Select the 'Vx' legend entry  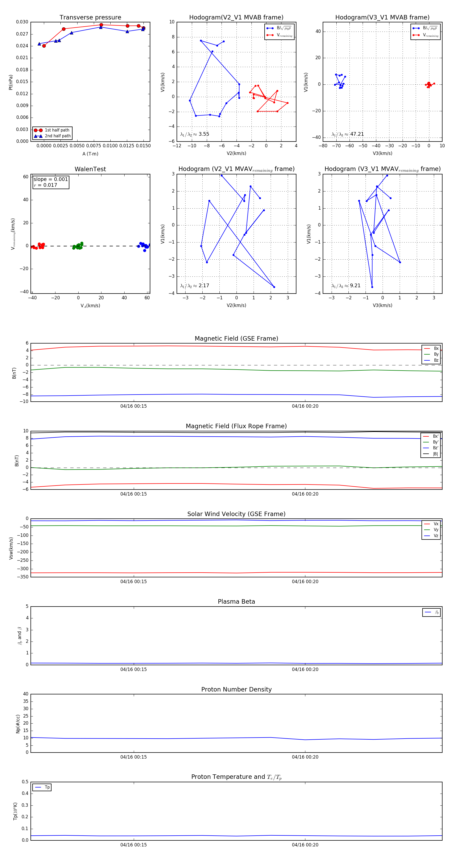coord(431,524)
